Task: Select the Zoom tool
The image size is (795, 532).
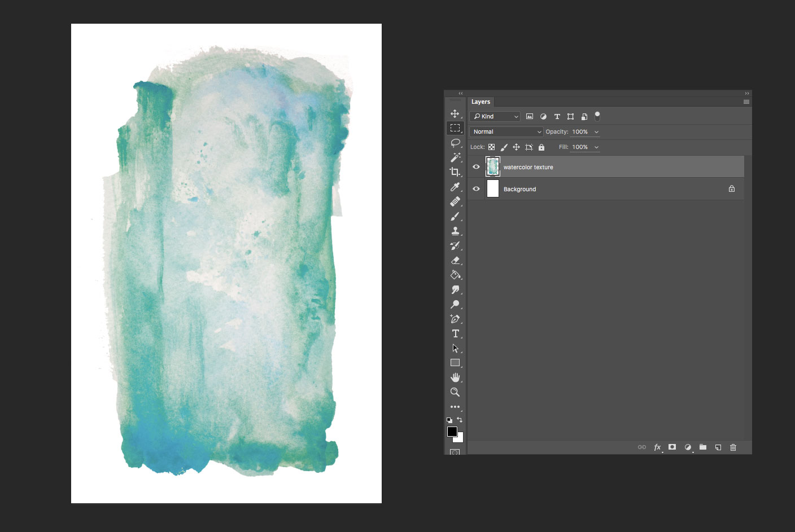Action: tap(456, 392)
